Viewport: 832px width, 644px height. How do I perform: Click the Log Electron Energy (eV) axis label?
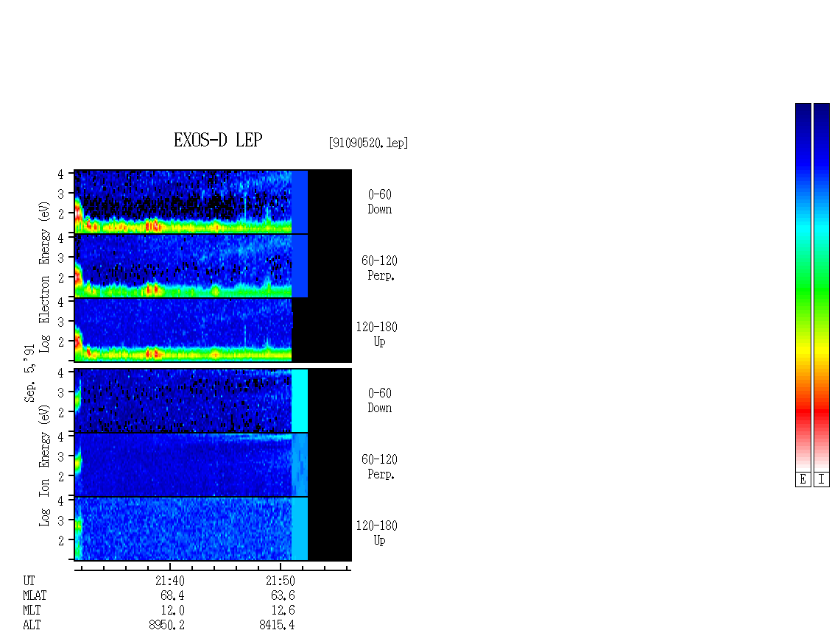44,277
